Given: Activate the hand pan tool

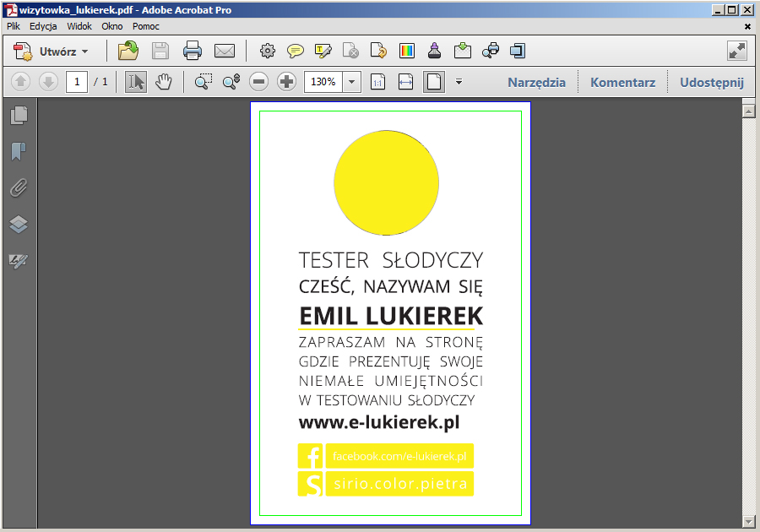Looking at the screenshot, I should click(163, 82).
